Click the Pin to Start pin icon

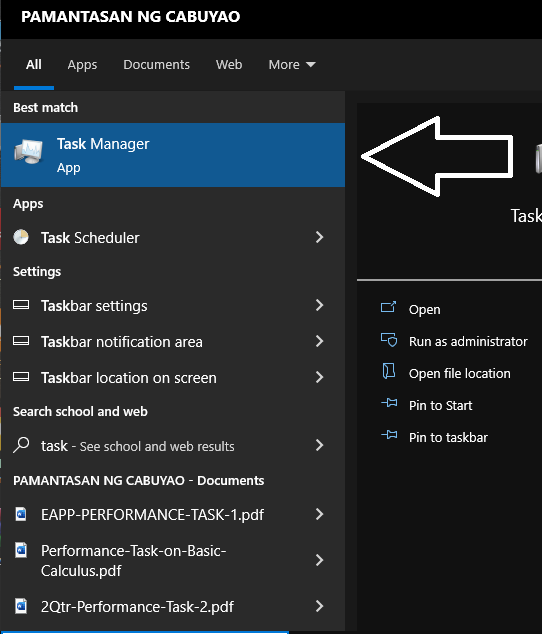[389, 403]
